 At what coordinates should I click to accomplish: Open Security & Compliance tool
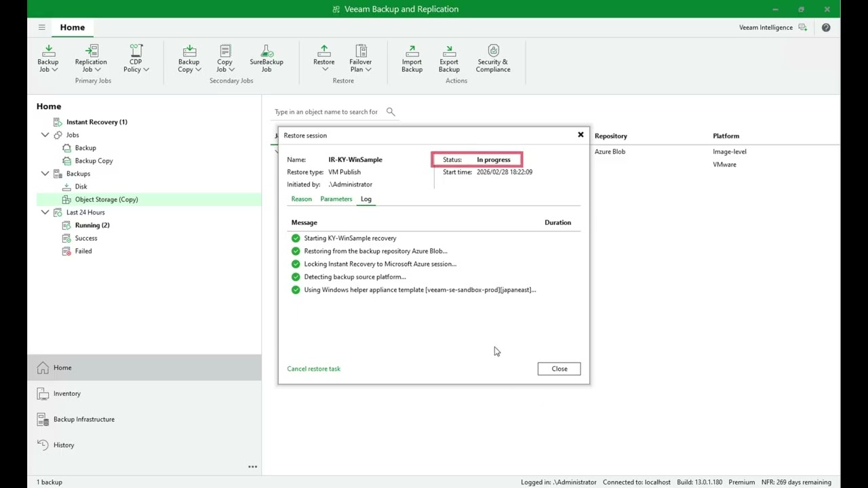coord(493,59)
